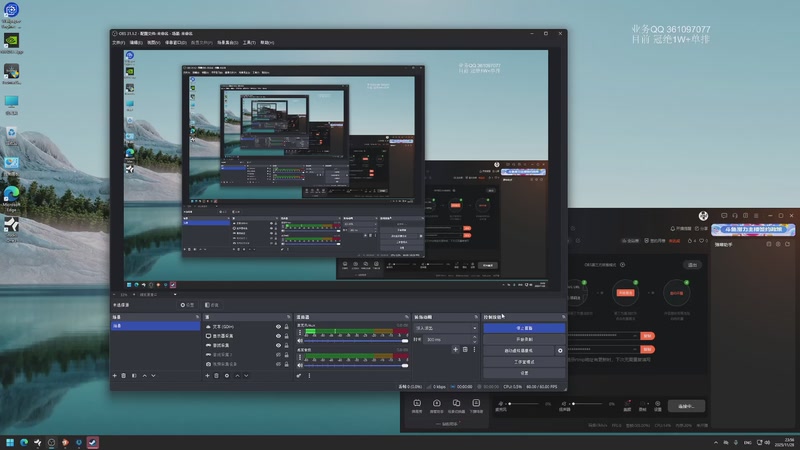The image size is (800, 450).
Task: Toggle visibility of the third source row
Action: (278, 345)
